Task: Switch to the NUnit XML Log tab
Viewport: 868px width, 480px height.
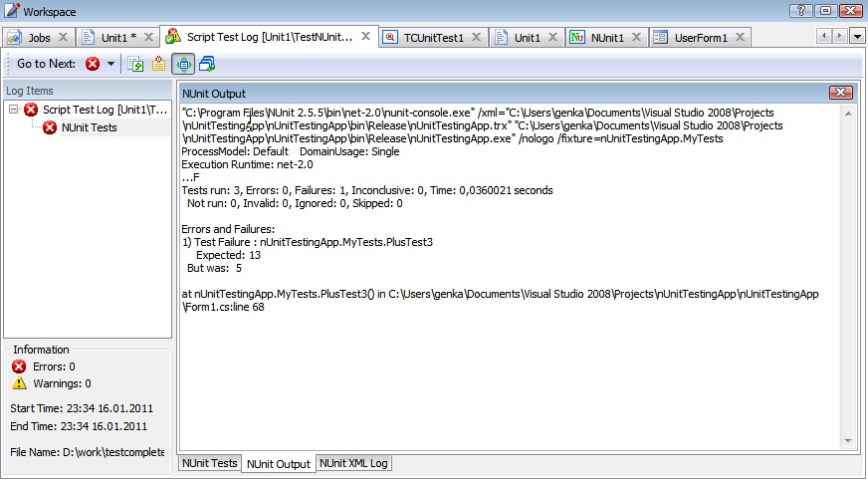Action: tap(353, 463)
